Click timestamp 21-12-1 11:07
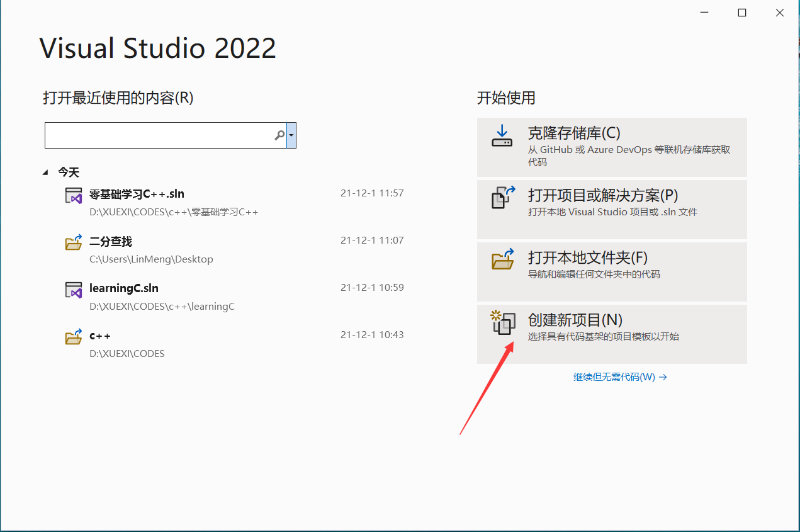800x532 pixels. point(372,241)
